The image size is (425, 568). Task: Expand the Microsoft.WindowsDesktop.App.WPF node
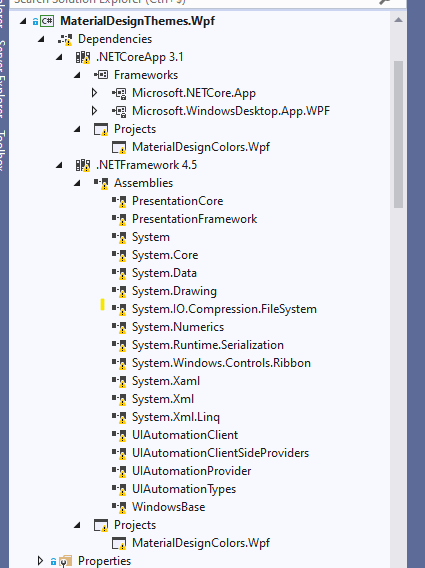(x=94, y=111)
